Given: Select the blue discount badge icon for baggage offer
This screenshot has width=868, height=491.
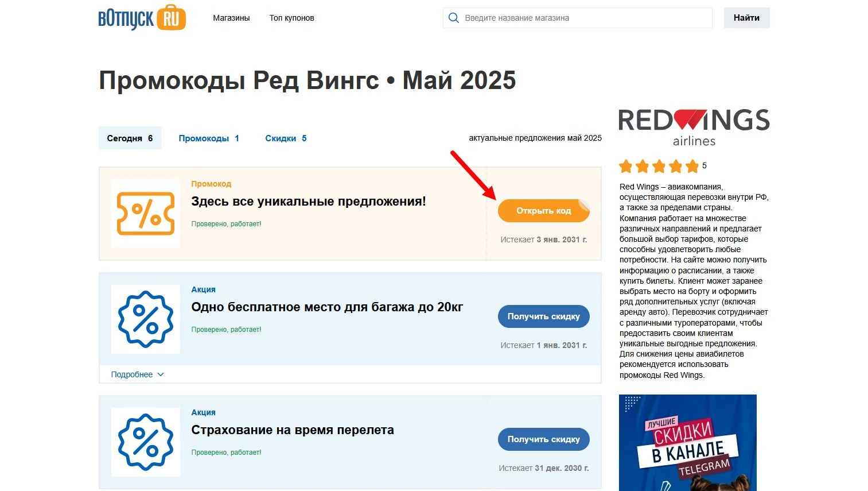Looking at the screenshot, I should 145,319.
